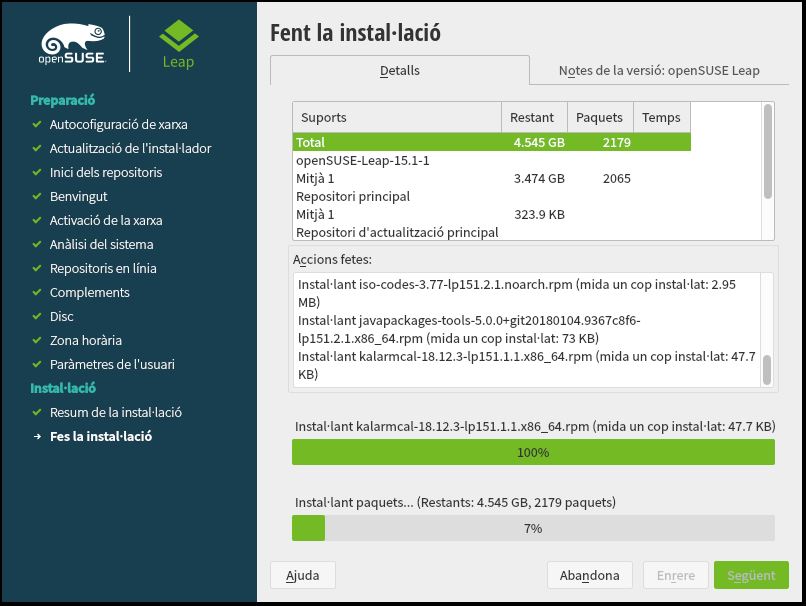Image resolution: width=806 pixels, height=606 pixels.
Task: Click checkmark beside Disc step
Action: pyautogui.click(x=37, y=317)
